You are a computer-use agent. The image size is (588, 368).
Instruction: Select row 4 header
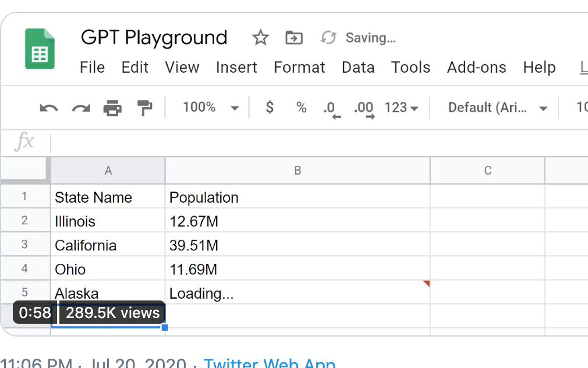(25, 268)
